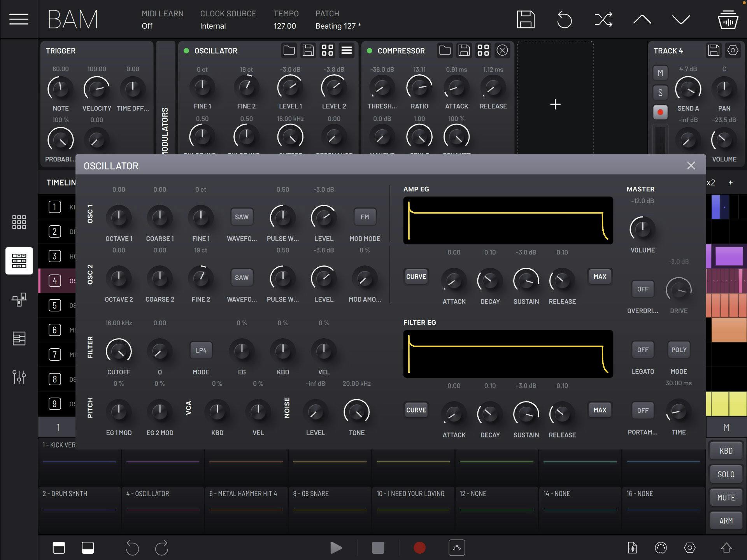This screenshot has width=747, height=560.
Task: Open the sample bin icon at top right
Action: click(x=728, y=19)
